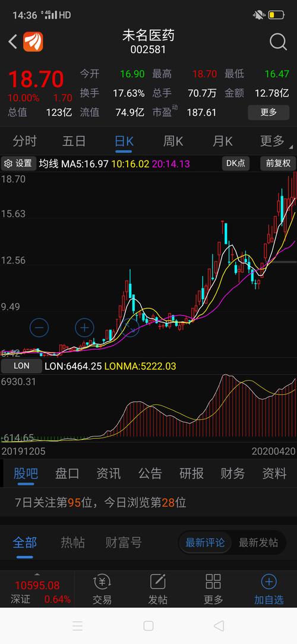
Task: Tap the Android recent apps menu button
Action: [x=78, y=626]
